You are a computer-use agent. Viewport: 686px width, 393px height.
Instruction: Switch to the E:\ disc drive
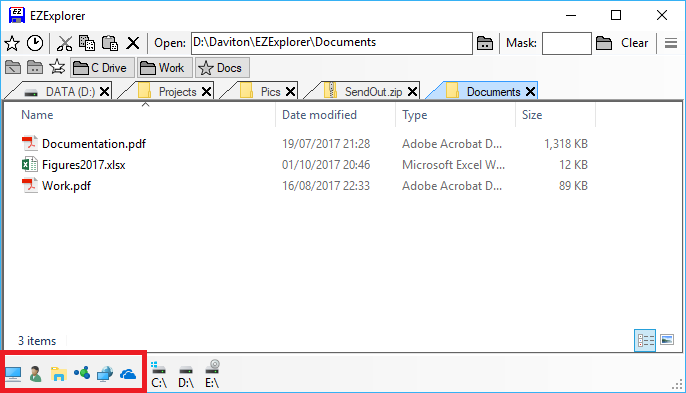point(213,374)
